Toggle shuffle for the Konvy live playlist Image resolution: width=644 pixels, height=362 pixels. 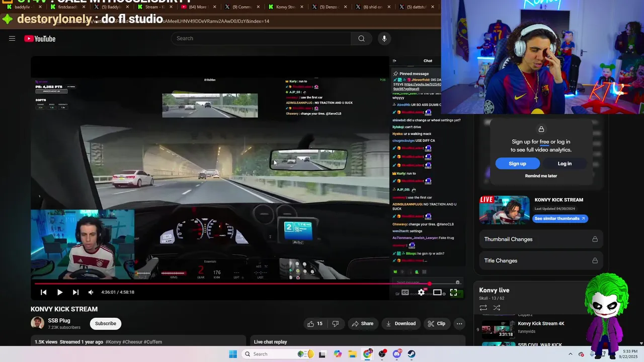click(x=497, y=308)
